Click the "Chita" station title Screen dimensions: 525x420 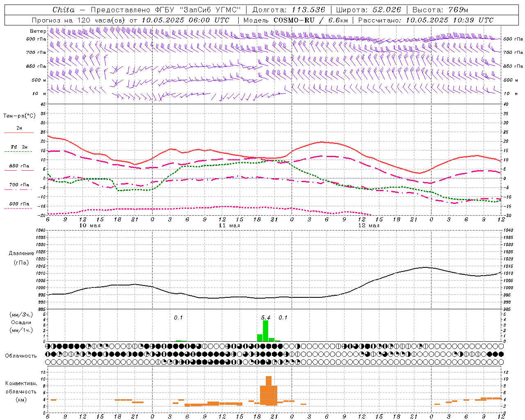click(64, 10)
